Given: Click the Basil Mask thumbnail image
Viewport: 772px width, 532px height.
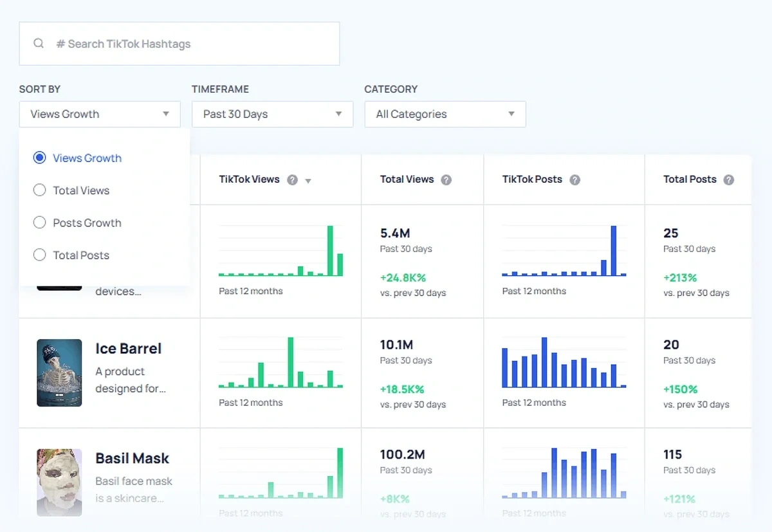Looking at the screenshot, I should (59, 482).
